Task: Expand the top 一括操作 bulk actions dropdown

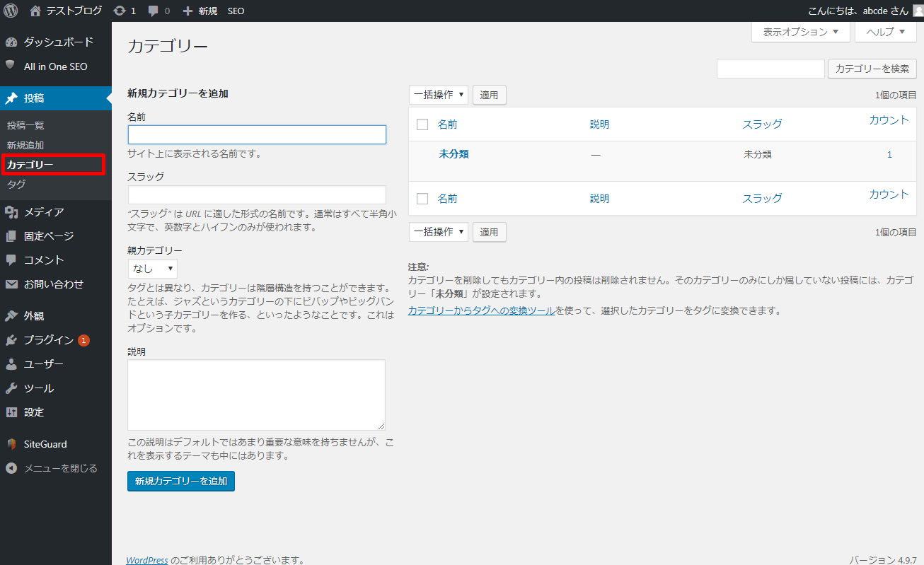Action: 439,95
